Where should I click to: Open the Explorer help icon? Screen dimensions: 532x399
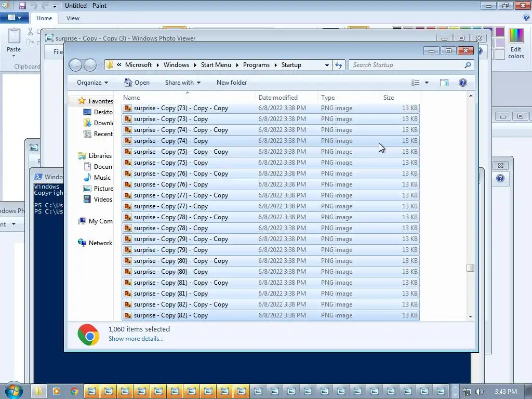click(x=463, y=83)
